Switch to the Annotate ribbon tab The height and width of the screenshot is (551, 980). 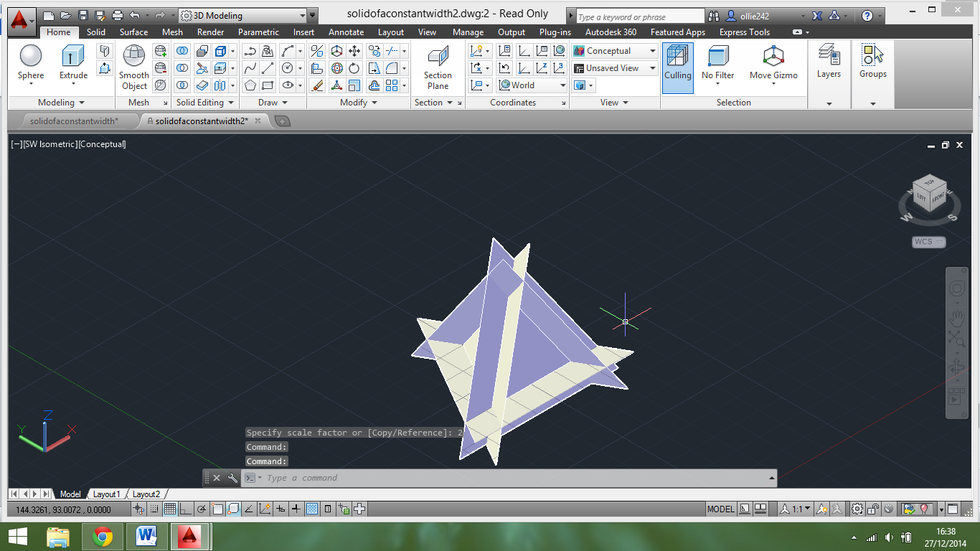click(x=346, y=32)
